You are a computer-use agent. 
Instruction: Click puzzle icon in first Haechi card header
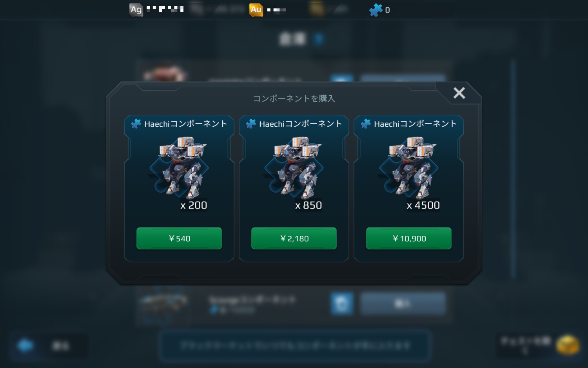click(x=136, y=124)
